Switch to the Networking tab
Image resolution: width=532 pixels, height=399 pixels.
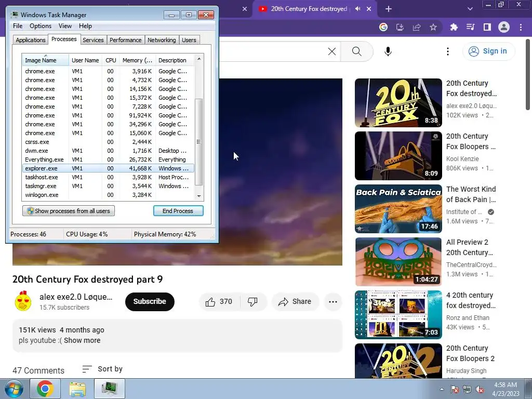[x=162, y=40]
